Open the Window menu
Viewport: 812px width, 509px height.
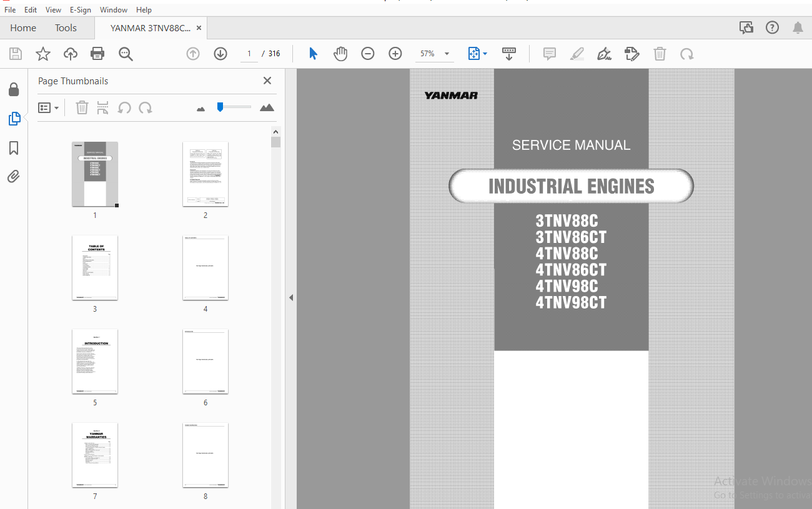[114, 10]
